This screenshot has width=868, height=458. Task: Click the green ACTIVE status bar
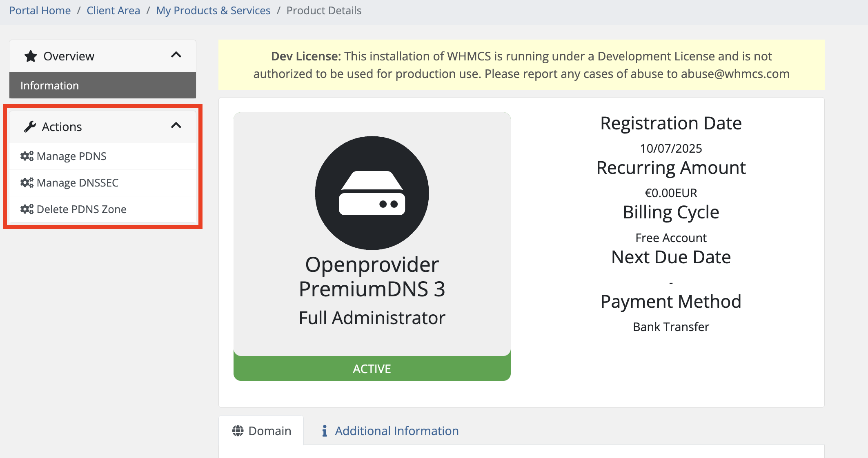coord(372,369)
